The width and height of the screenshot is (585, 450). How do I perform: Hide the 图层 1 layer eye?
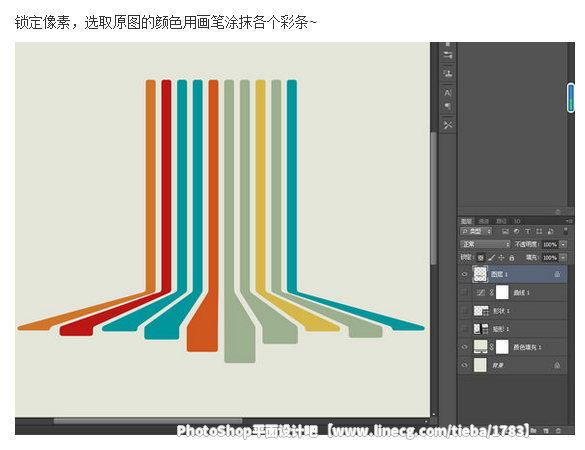pos(464,274)
